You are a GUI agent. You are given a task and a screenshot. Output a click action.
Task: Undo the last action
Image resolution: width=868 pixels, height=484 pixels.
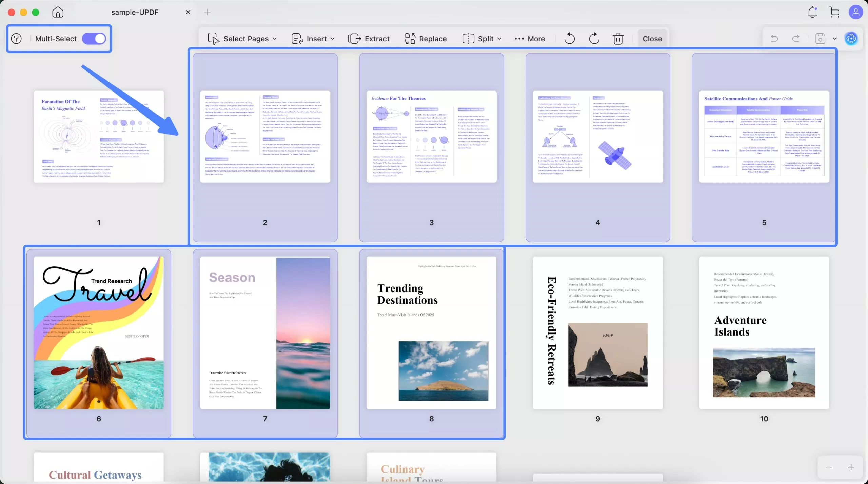tap(774, 38)
